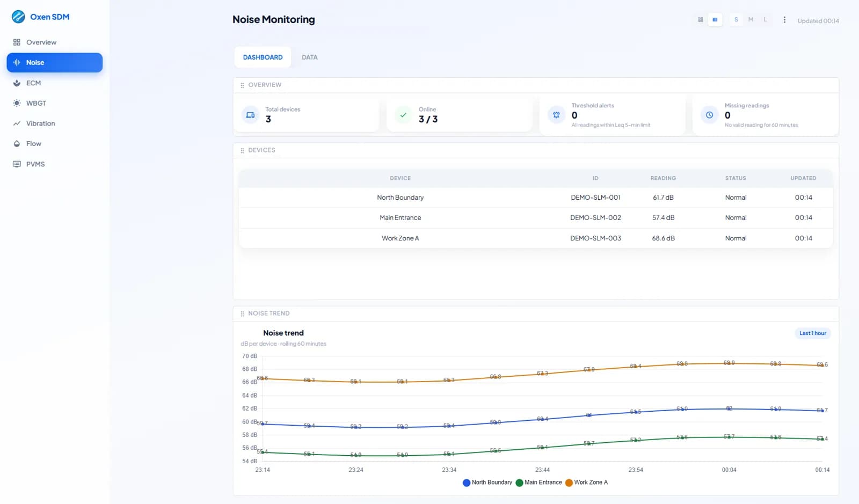Click the 3 / 3 online count
859x504 pixels.
[428, 119]
